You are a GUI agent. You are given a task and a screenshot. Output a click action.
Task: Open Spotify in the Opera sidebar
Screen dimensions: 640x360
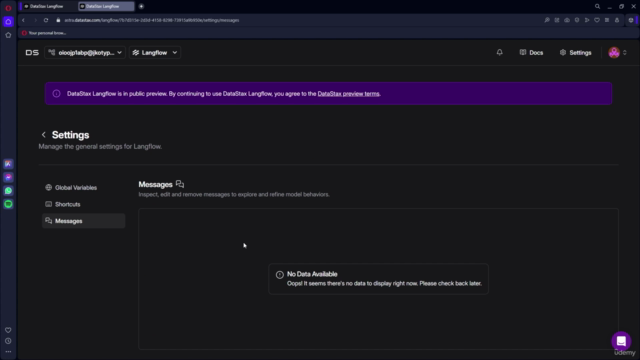point(8,204)
